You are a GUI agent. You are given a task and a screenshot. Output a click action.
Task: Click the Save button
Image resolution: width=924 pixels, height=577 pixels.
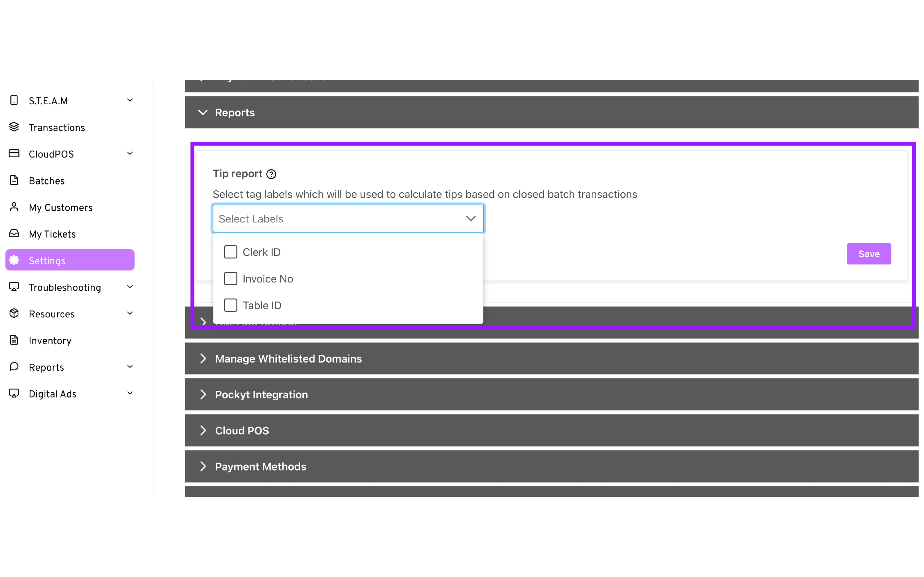pos(869,254)
